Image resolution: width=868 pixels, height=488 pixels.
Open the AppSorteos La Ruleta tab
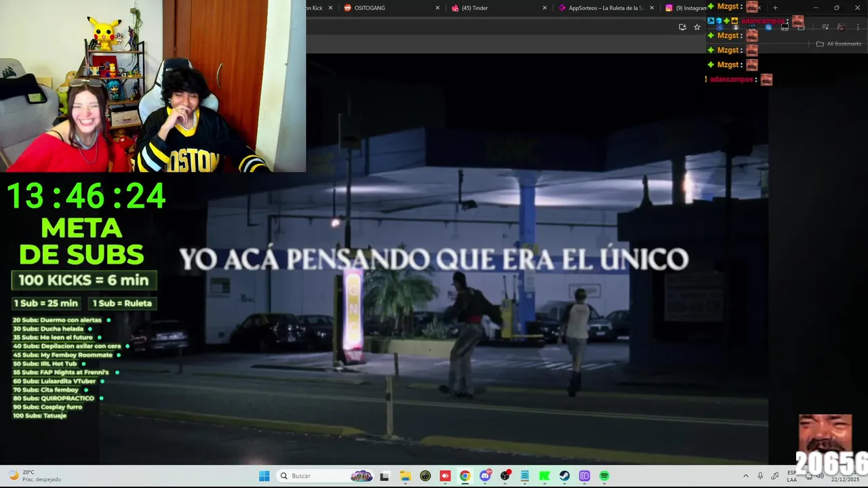click(606, 8)
